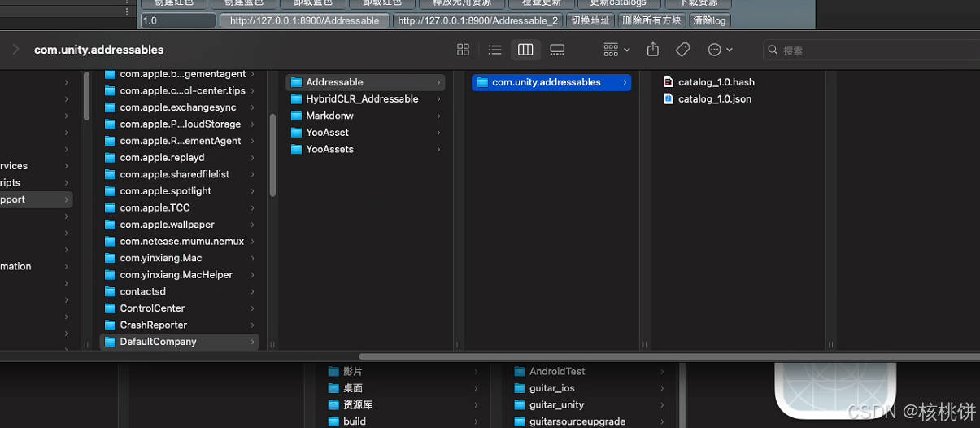This screenshot has width=980, height=428.
Task: Click the catalog_1.0.json file icon
Action: point(669,98)
